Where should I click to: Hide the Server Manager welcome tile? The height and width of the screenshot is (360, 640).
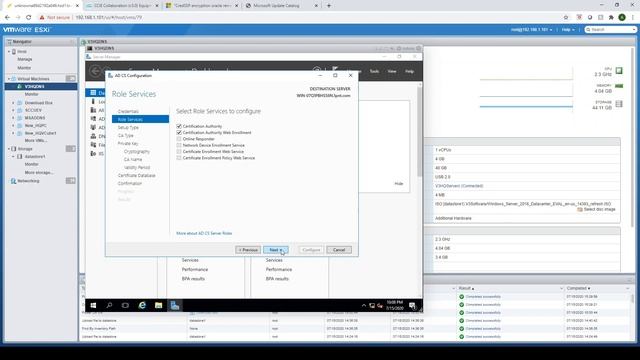tap(399, 184)
